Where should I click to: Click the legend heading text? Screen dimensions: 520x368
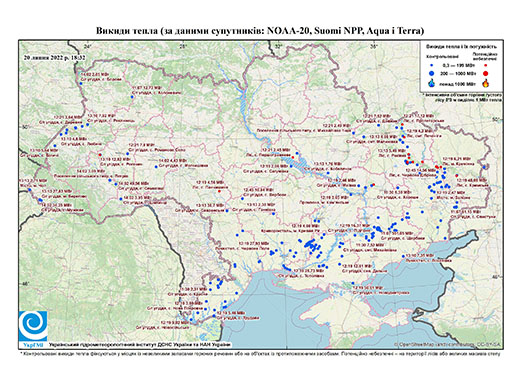(461, 47)
